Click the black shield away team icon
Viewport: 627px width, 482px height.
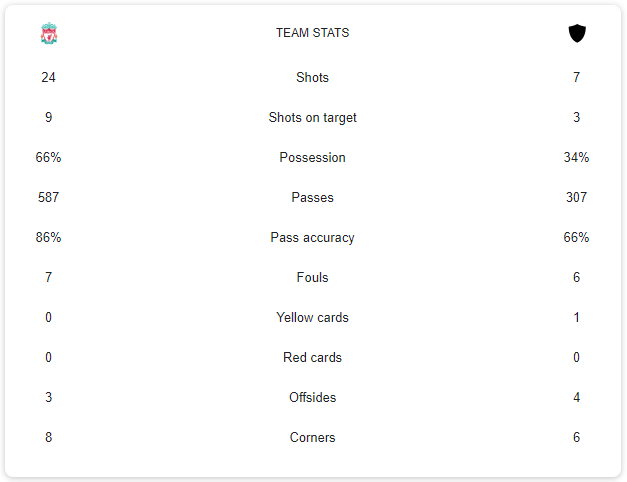pos(577,34)
